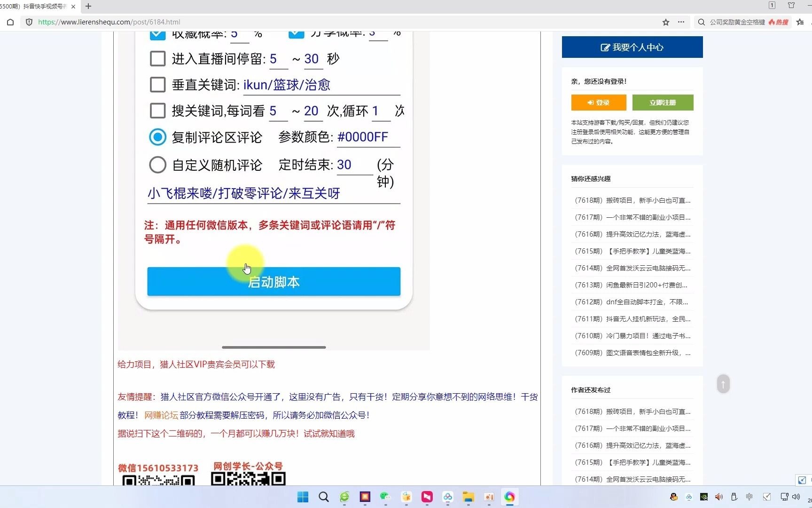
Task: Open the Windows Start menu
Action: tap(303, 497)
